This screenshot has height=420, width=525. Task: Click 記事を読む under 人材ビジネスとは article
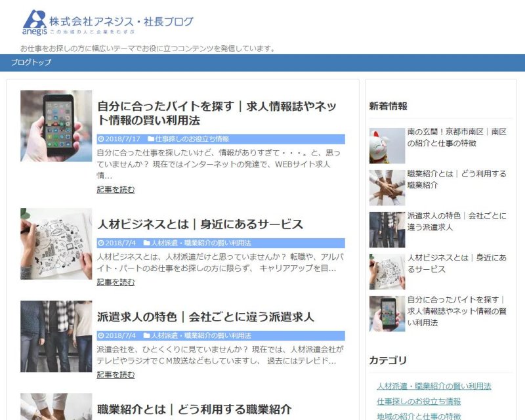[115, 282]
